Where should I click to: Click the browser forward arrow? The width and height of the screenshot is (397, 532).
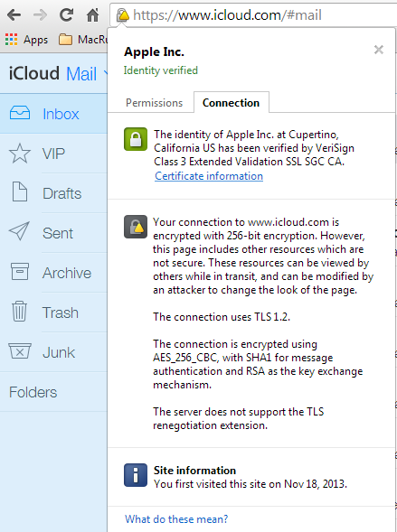[x=40, y=15]
